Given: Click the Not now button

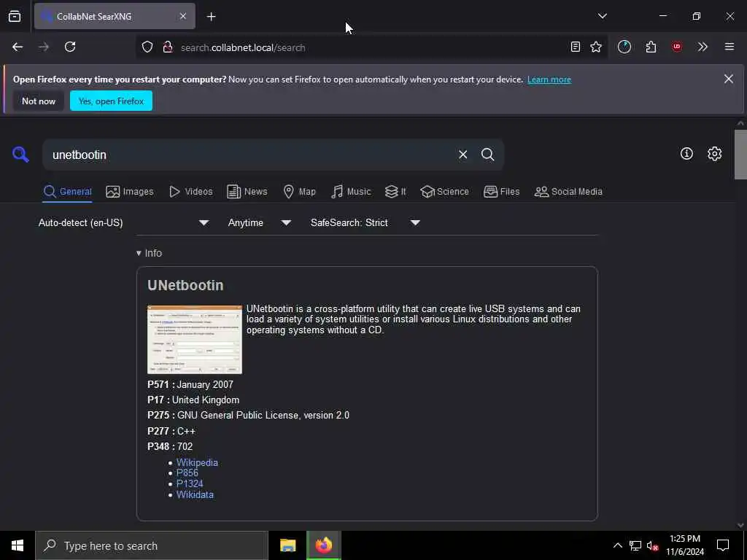Looking at the screenshot, I should [x=39, y=101].
